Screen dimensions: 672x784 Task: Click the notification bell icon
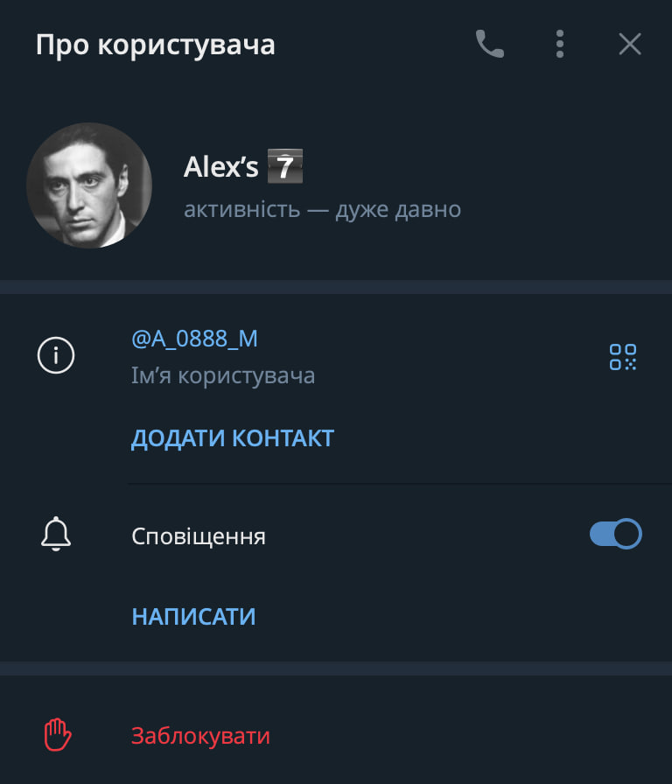pos(56,535)
